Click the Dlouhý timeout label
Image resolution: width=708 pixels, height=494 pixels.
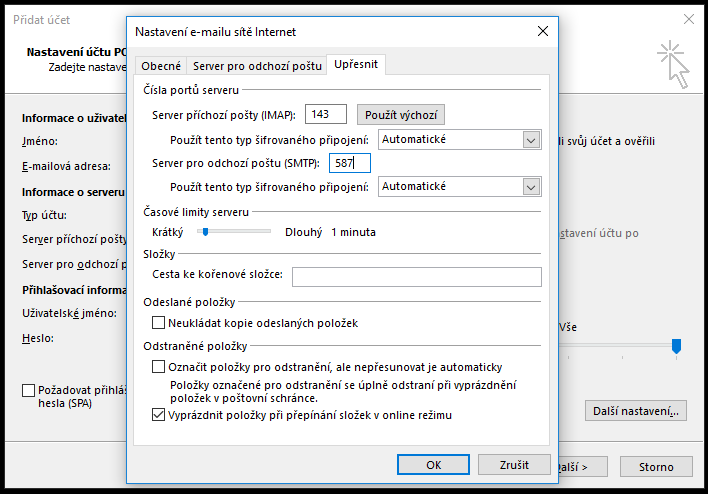(303, 232)
